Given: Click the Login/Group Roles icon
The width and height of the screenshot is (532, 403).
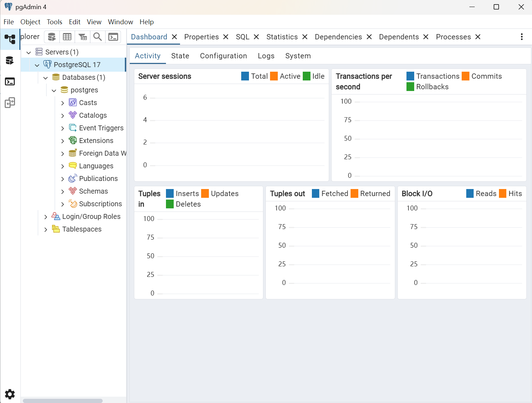Looking at the screenshot, I should [x=56, y=216].
